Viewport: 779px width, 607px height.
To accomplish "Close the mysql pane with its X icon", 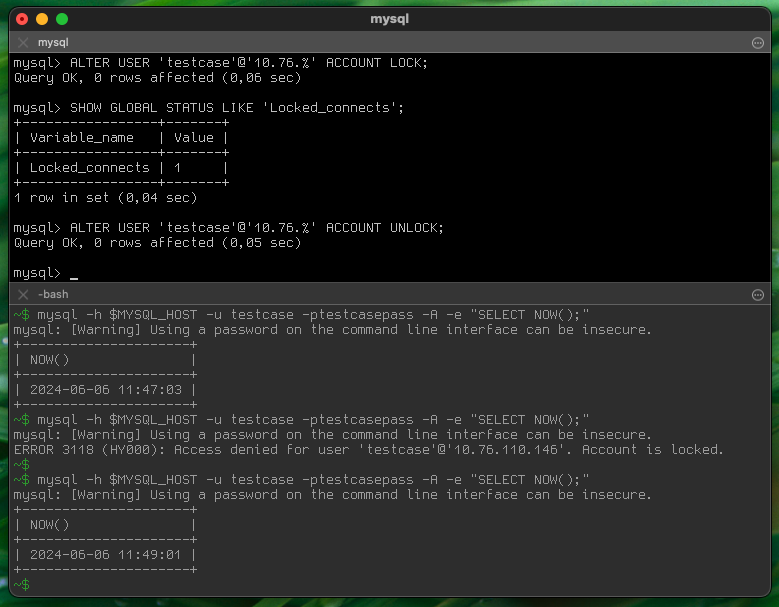I will tap(23, 43).
